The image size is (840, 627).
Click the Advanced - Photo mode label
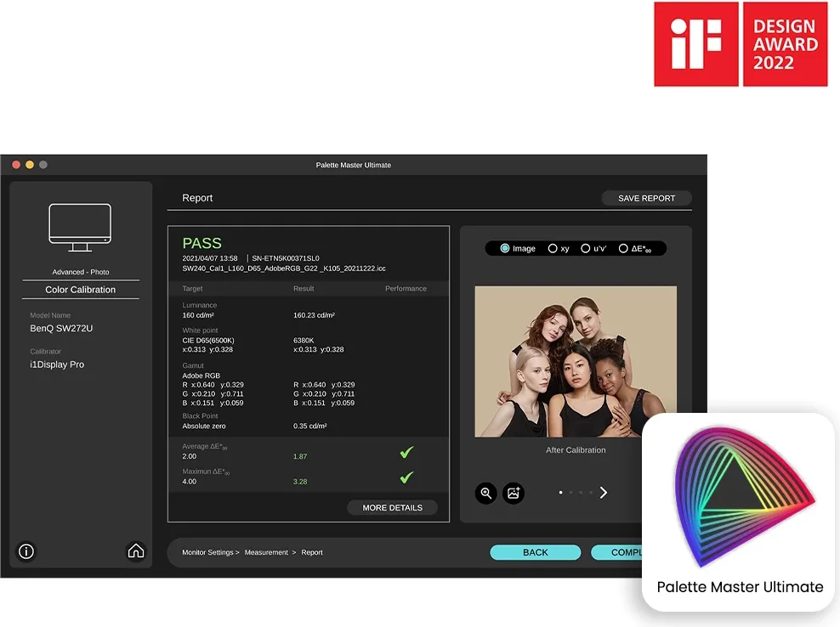pyautogui.click(x=81, y=272)
